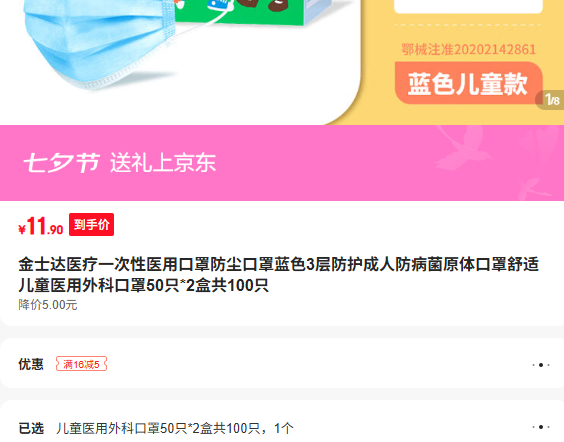Click the blue mask product photo

(98, 43)
